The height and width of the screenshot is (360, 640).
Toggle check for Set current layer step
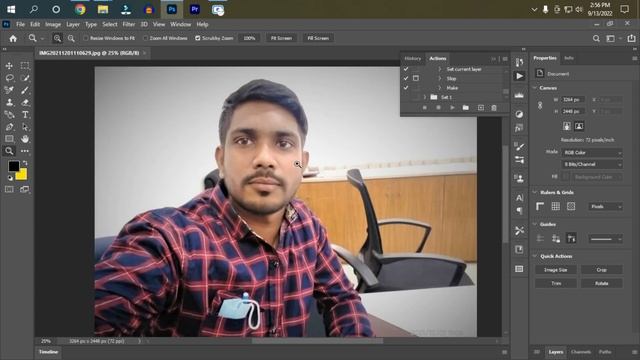click(406, 69)
